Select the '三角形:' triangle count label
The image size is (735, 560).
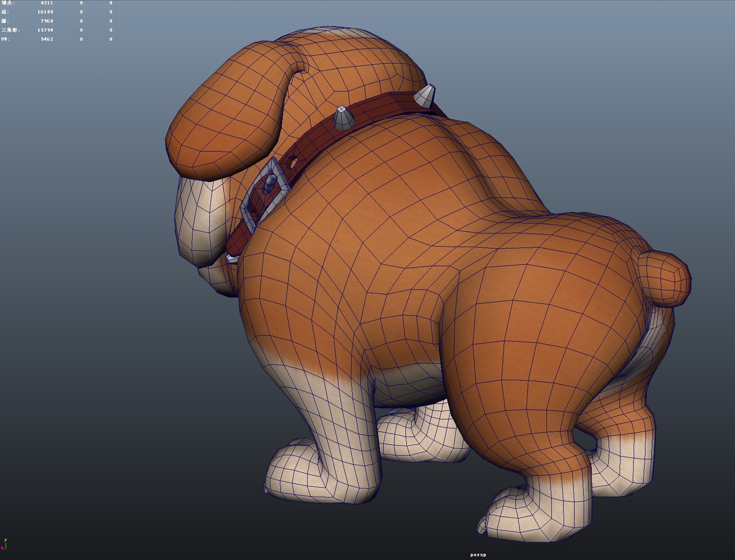pos(10,30)
